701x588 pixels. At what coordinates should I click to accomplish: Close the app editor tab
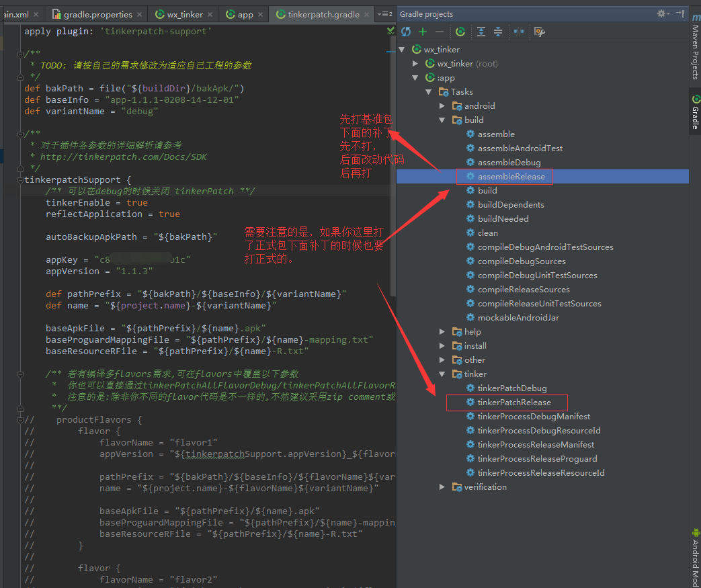point(261,15)
